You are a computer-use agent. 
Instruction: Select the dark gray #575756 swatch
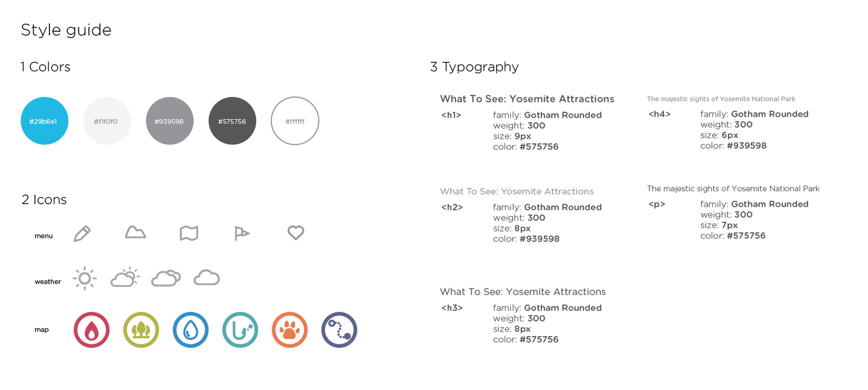(x=232, y=121)
